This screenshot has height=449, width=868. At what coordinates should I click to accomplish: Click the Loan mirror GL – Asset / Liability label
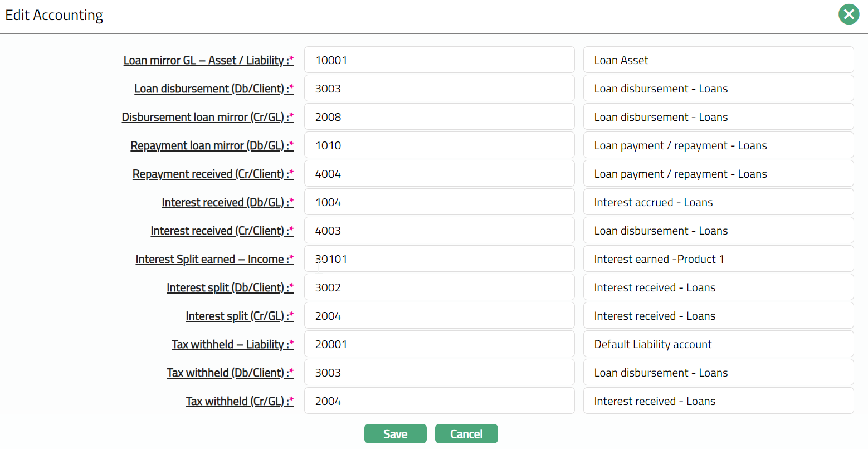point(208,60)
